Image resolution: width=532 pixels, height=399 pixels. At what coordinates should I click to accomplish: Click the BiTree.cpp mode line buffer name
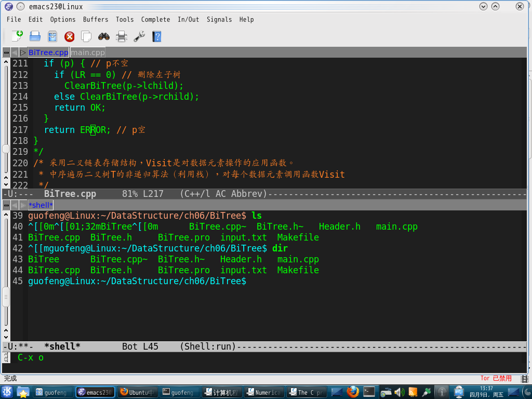(70, 194)
